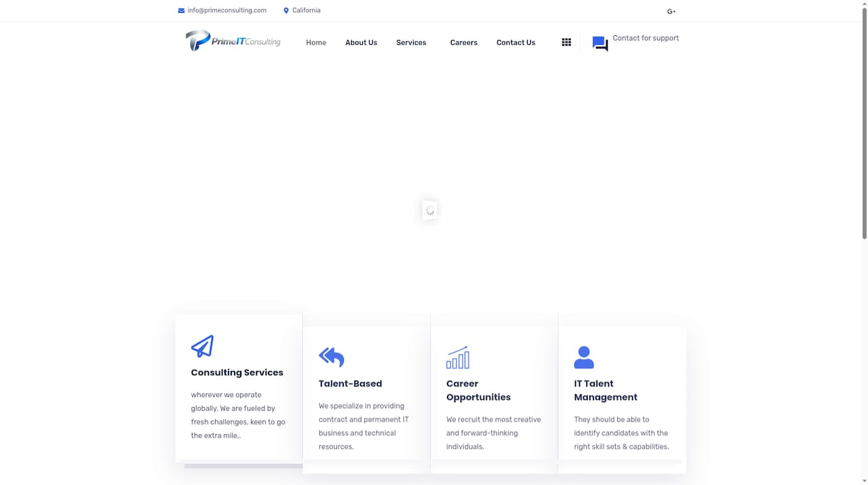Open the About Us menu

(x=361, y=43)
